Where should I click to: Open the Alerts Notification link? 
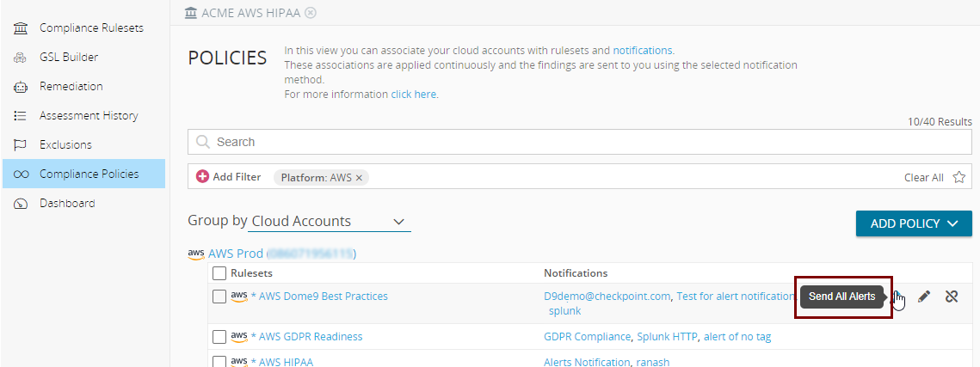[x=587, y=362]
